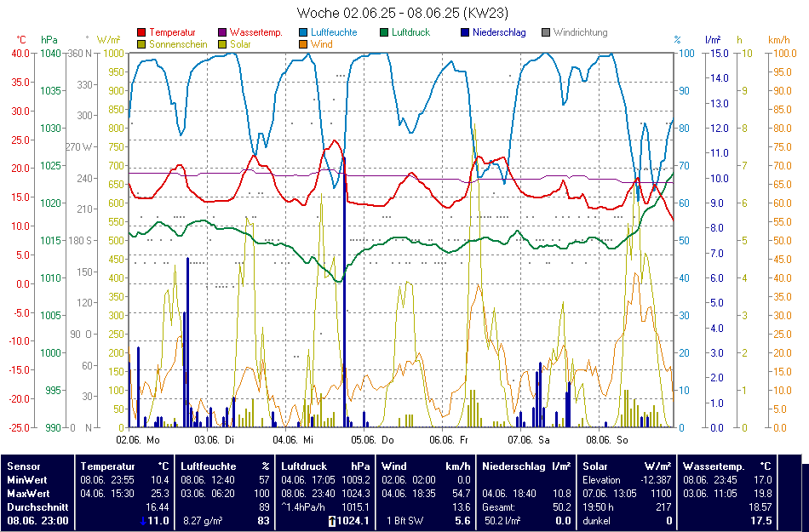Click the 8.27 g/m³ absolute humidity value

203,521
